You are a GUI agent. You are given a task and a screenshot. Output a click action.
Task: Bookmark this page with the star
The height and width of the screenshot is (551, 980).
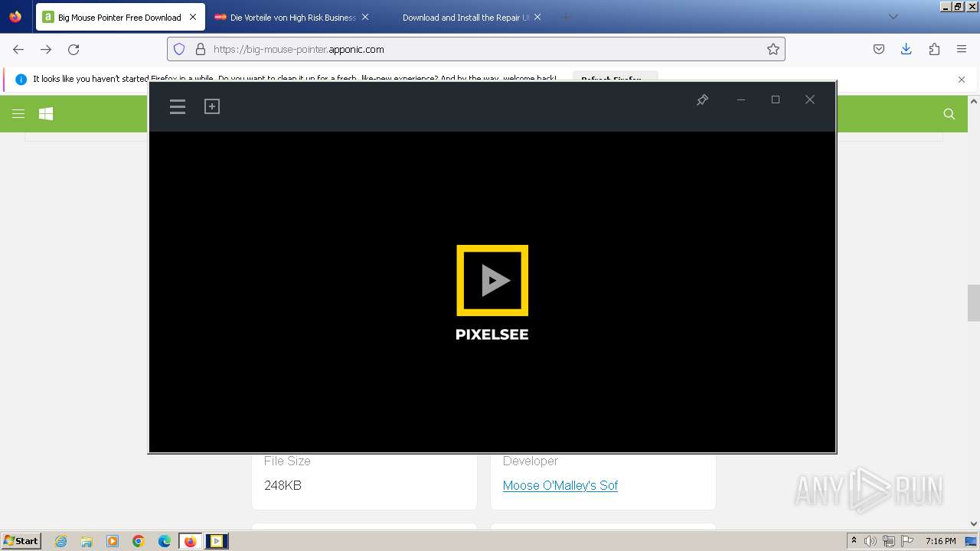click(773, 49)
